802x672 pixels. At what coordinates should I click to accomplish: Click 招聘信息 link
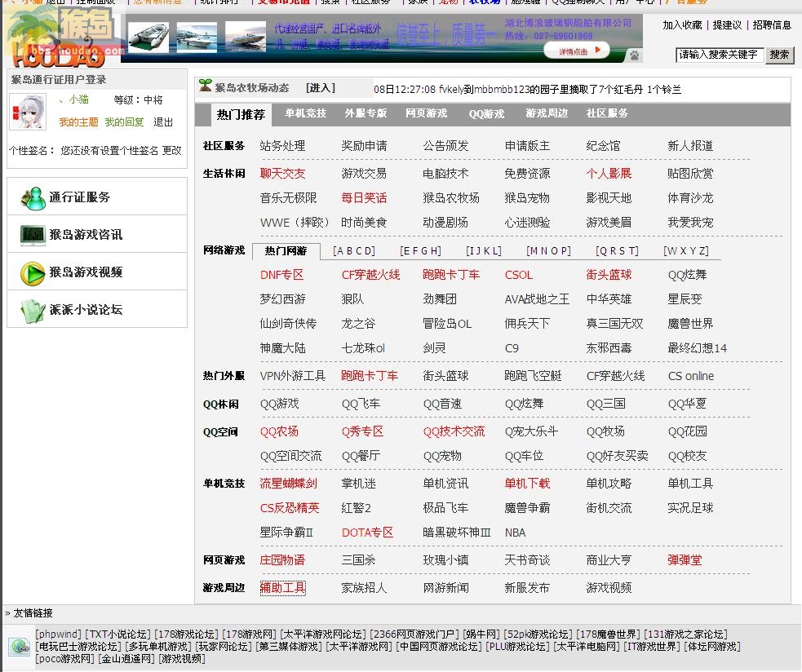[772, 25]
